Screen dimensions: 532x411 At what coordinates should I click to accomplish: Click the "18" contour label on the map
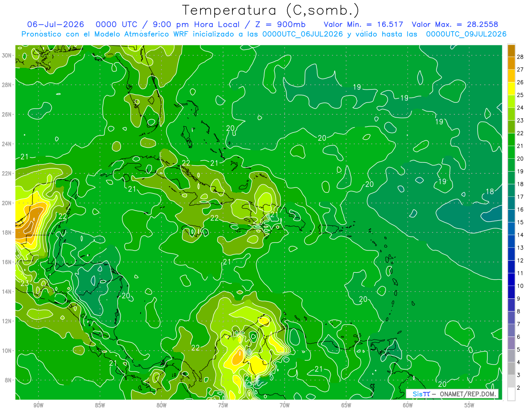pos(490,192)
